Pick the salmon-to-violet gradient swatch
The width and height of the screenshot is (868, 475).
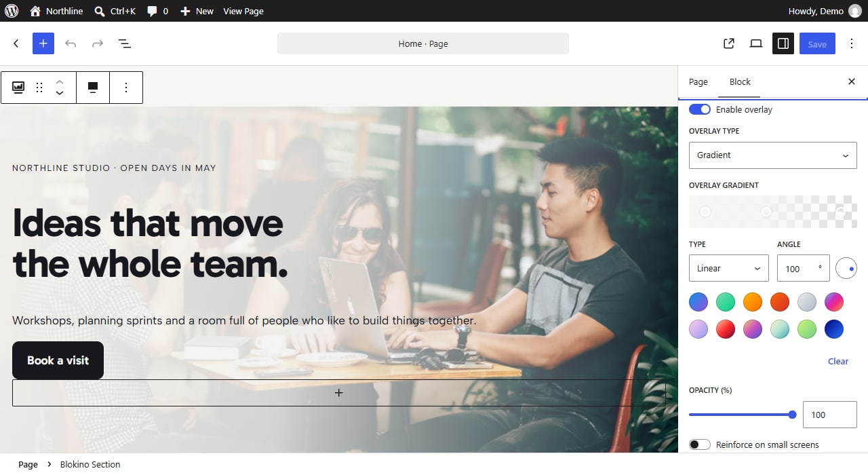click(x=753, y=329)
